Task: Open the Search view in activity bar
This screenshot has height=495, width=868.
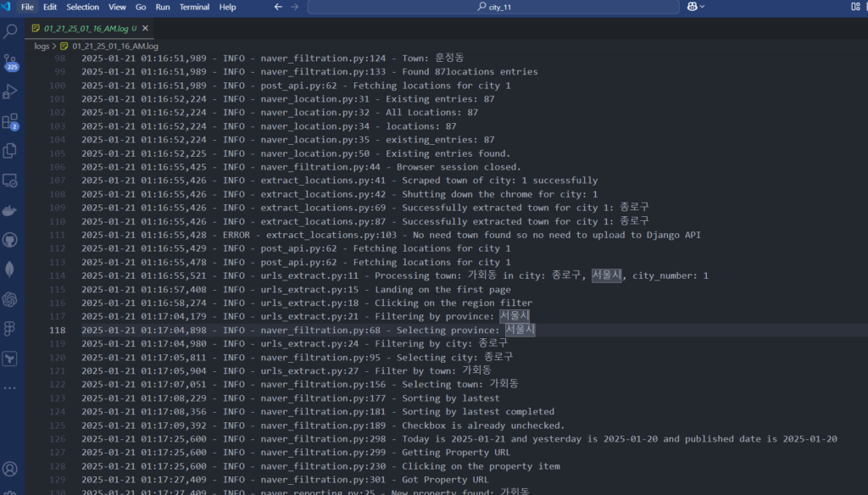Action: pos(11,32)
